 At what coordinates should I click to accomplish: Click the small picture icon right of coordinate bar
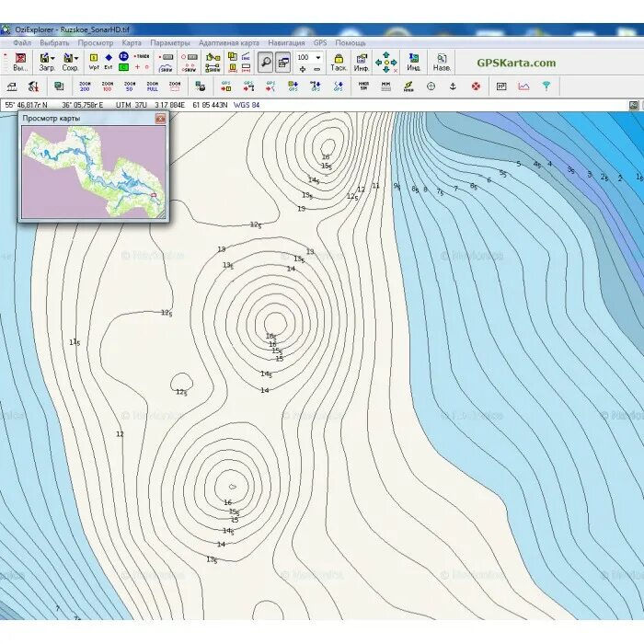[x=634, y=105]
